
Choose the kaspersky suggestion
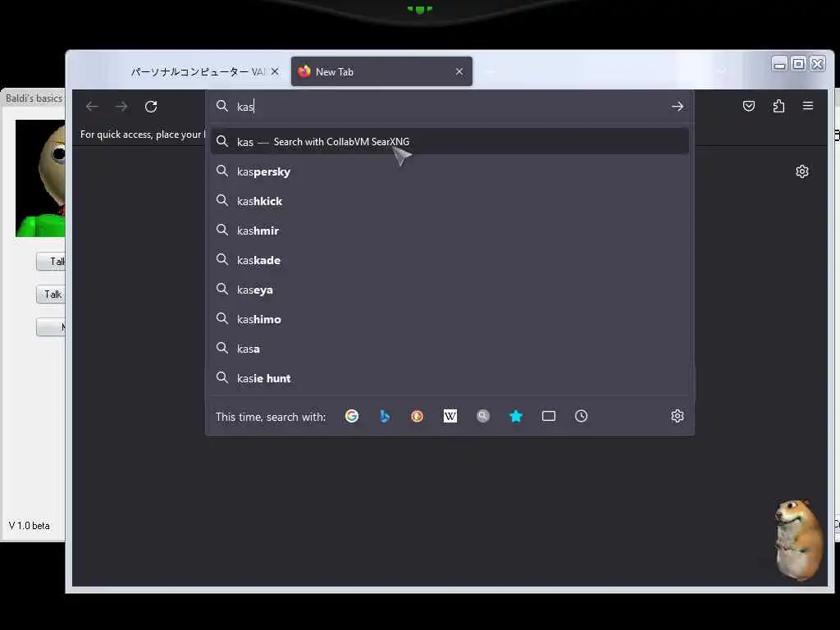click(x=450, y=171)
